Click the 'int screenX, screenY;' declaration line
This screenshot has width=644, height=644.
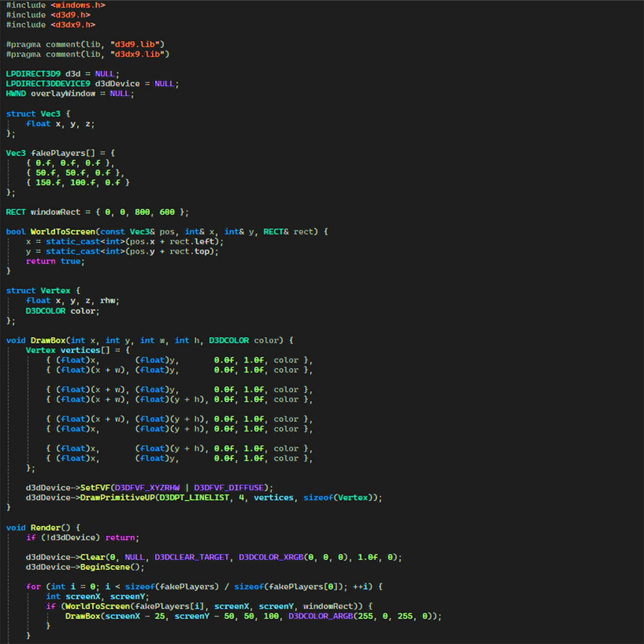tap(97, 596)
